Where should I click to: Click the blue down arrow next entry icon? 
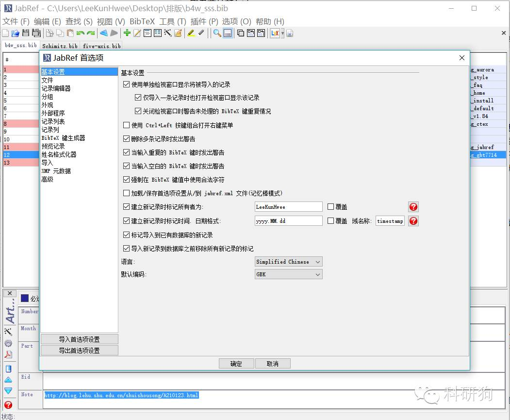point(8,390)
